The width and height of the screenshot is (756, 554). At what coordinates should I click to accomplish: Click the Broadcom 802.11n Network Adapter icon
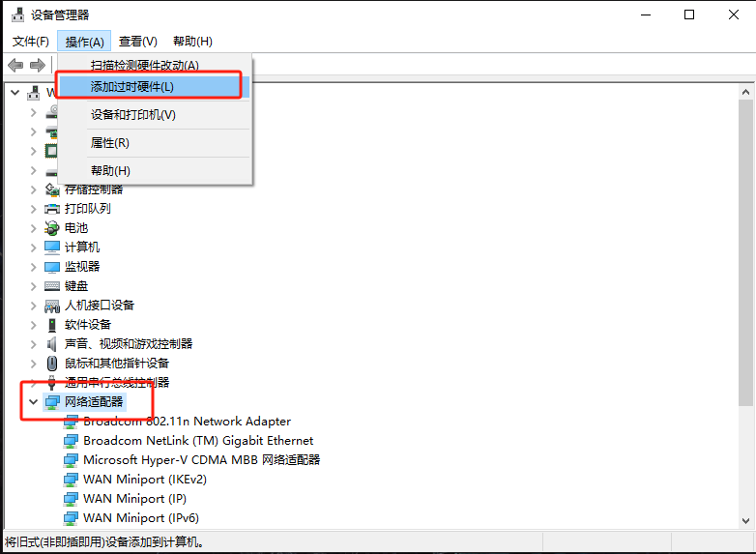pyautogui.click(x=71, y=422)
